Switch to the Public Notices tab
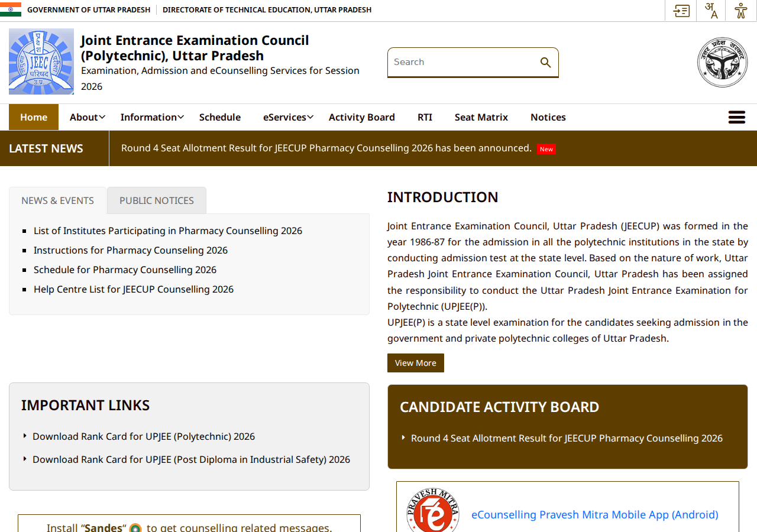The image size is (757, 532). [157, 200]
